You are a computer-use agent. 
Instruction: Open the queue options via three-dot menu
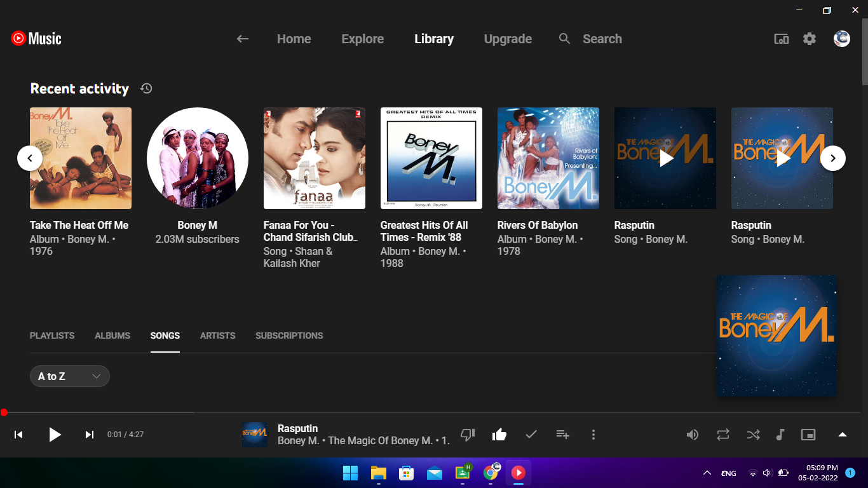pos(593,434)
